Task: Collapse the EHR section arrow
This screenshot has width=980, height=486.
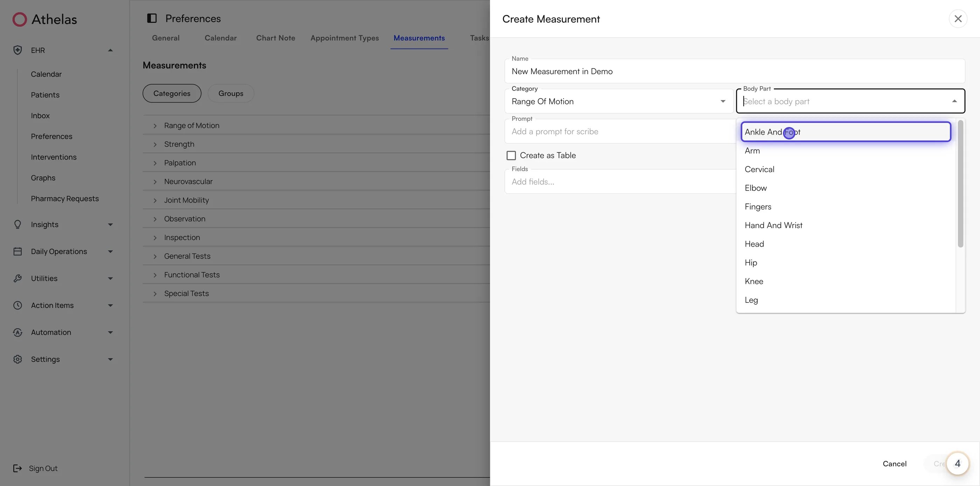Action: 110,50
